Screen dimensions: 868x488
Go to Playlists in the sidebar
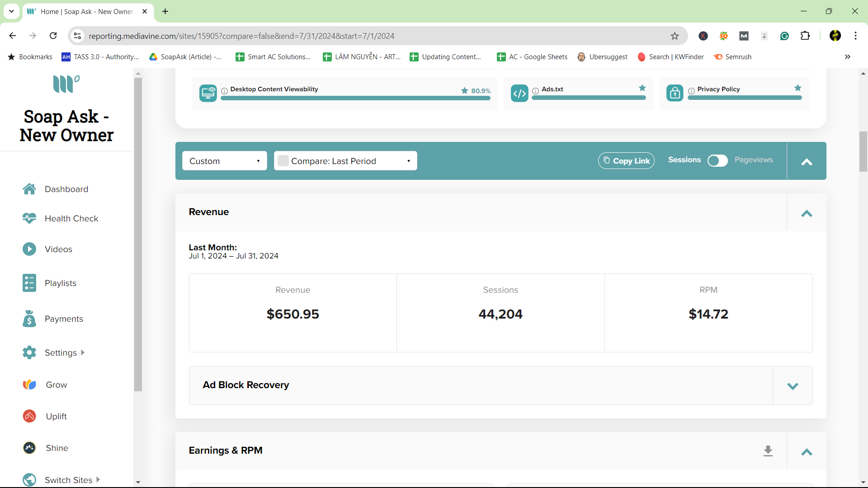[61, 283]
